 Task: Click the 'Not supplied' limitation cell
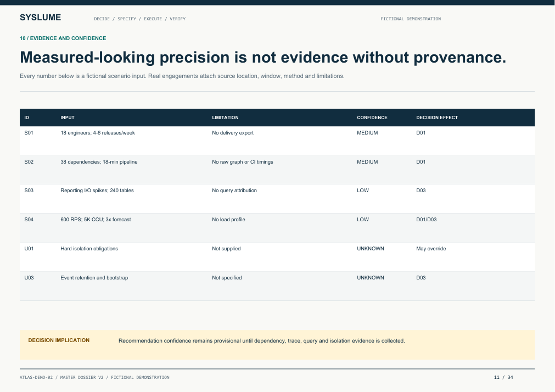226,249
